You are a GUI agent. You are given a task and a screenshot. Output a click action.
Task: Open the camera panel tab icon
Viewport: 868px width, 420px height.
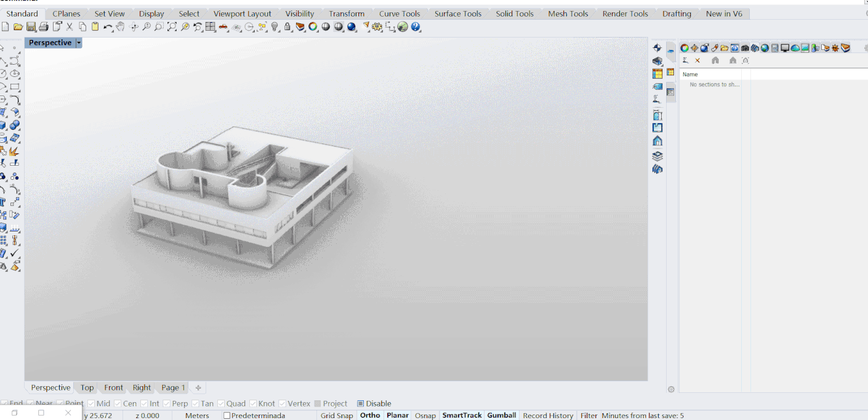coord(745,48)
